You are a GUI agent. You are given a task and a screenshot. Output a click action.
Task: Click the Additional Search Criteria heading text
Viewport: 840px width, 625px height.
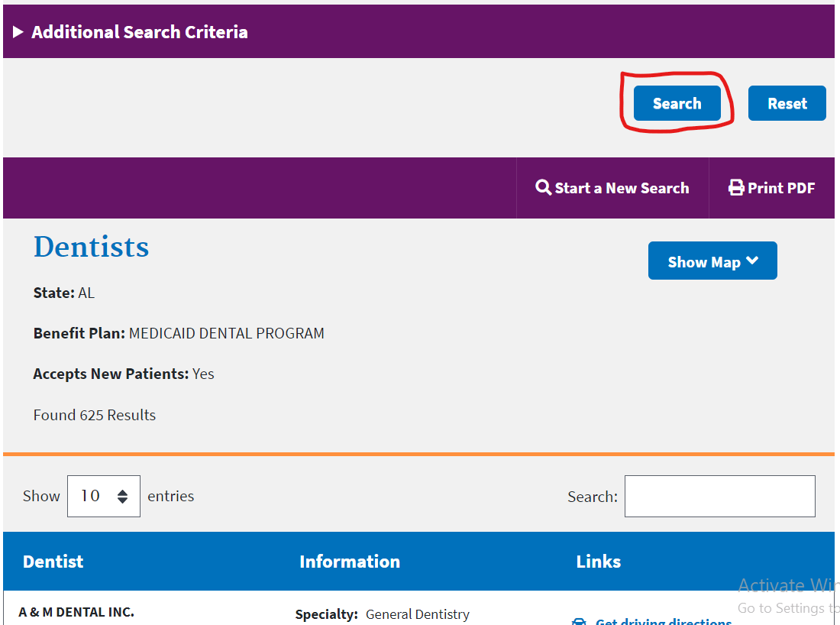(139, 32)
